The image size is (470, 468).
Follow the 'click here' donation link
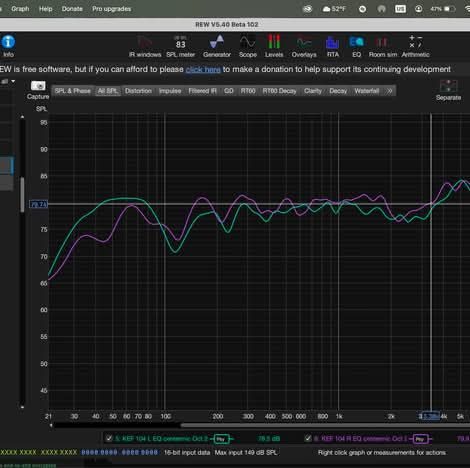(203, 69)
